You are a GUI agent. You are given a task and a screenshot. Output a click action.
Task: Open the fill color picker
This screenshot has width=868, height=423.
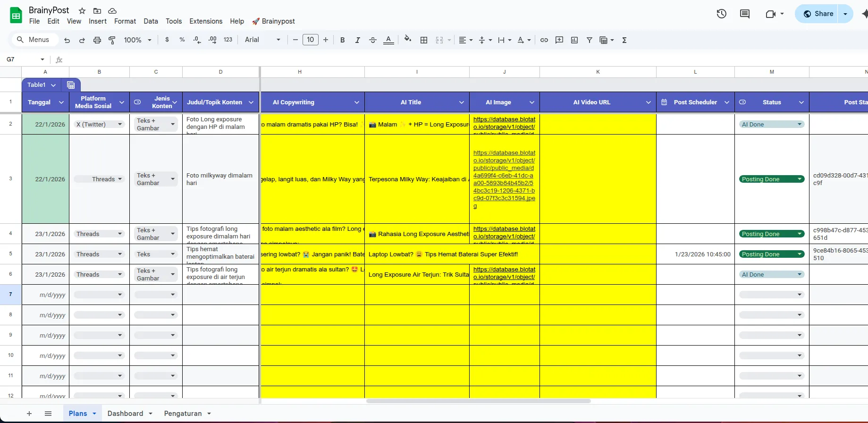[x=408, y=40]
